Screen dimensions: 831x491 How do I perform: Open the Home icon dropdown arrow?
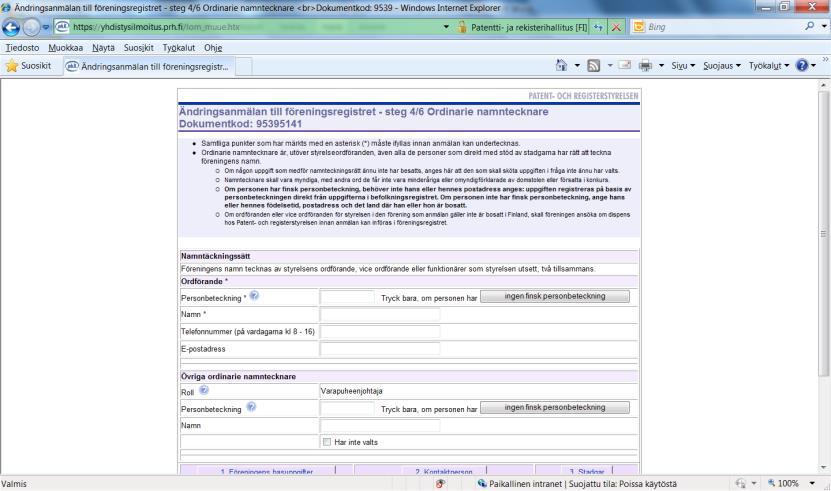[577, 66]
